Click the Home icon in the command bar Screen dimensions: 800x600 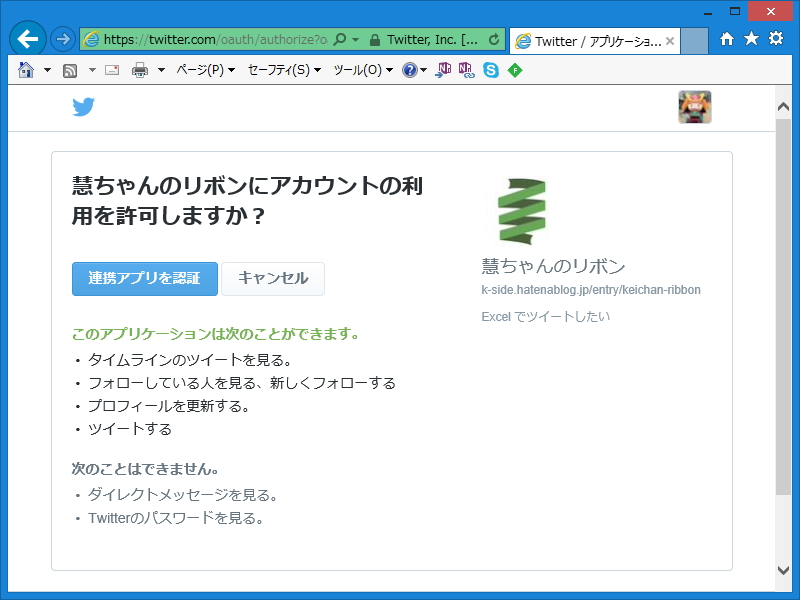[27, 69]
